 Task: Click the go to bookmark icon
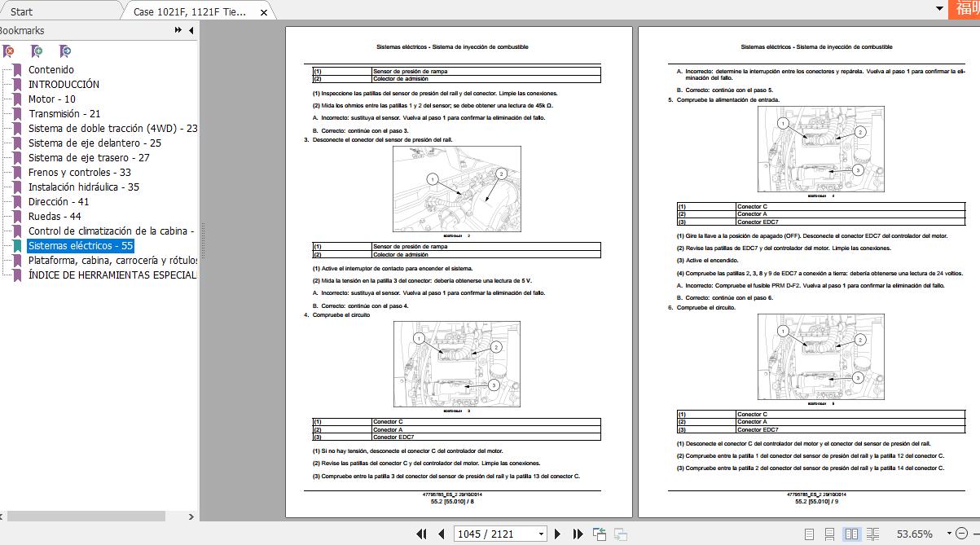point(65,51)
